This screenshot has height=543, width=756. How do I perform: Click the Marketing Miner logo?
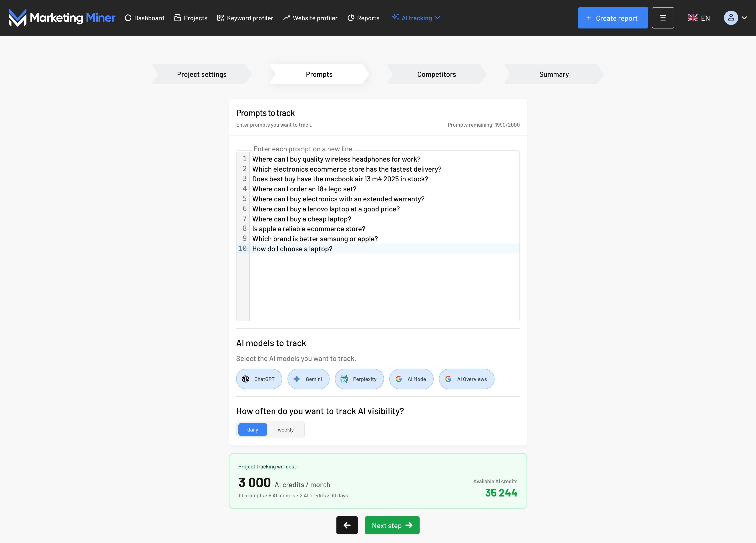(x=62, y=18)
